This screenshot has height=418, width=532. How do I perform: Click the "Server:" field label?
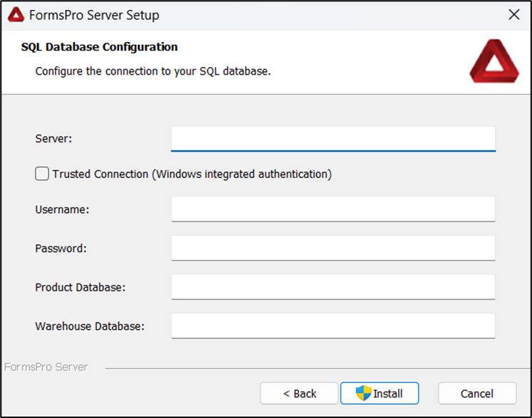pos(53,138)
